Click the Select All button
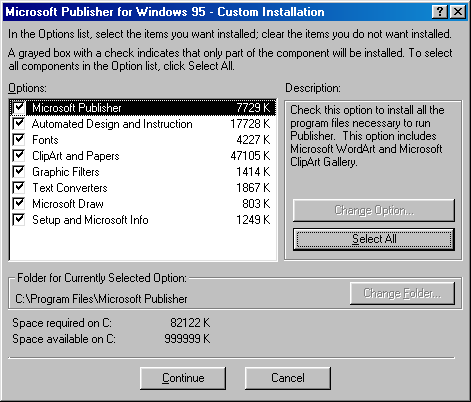The image size is (471, 402). pos(374,239)
